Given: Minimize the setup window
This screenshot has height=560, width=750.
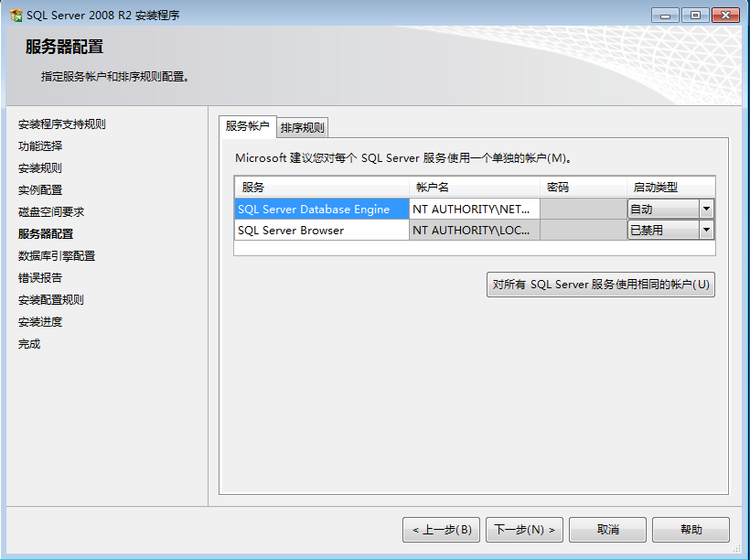Looking at the screenshot, I should 665,16.
